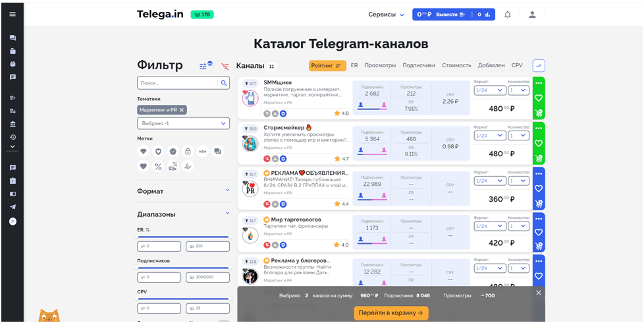Open Формат dropdown for РЕКЛАМА ОБЪЯВЛЕНИЯ row
The width and height of the screenshot is (644, 323).
(490, 181)
